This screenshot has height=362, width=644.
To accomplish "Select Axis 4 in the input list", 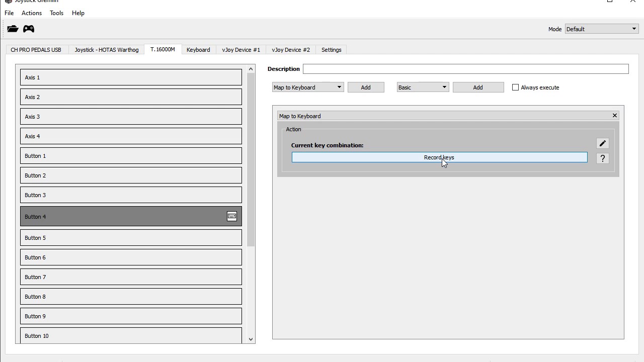I will [x=131, y=136].
